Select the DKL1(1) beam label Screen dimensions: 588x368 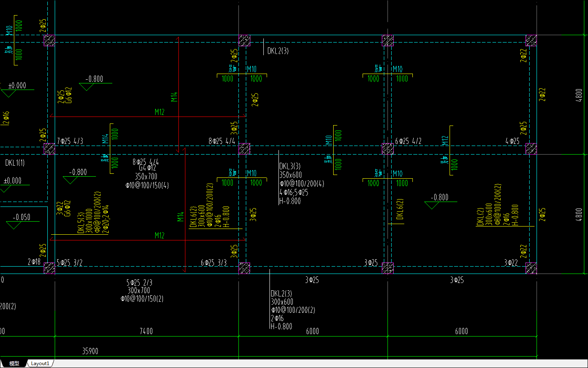15,163
